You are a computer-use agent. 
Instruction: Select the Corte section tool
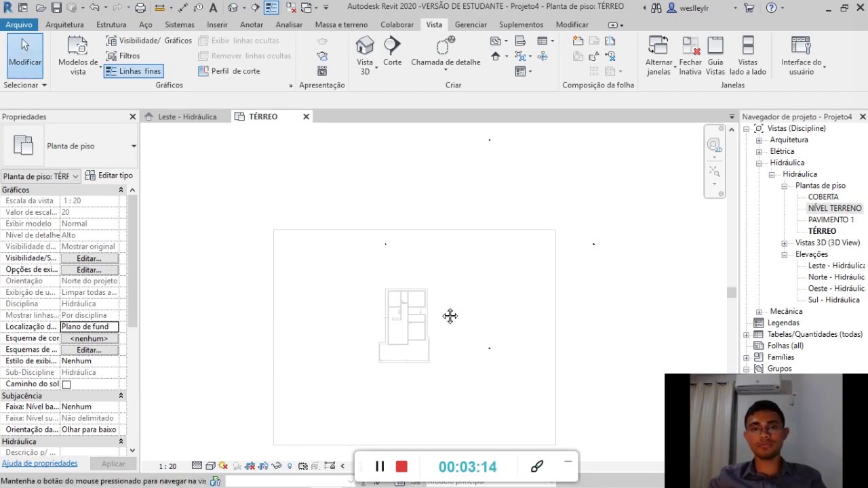coord(392,52)
